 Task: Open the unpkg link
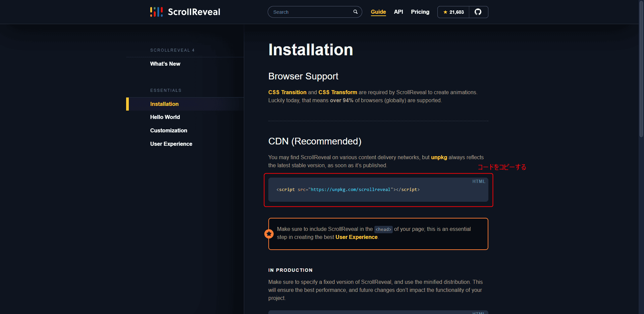pyautogui.click(x=439, y=158)
